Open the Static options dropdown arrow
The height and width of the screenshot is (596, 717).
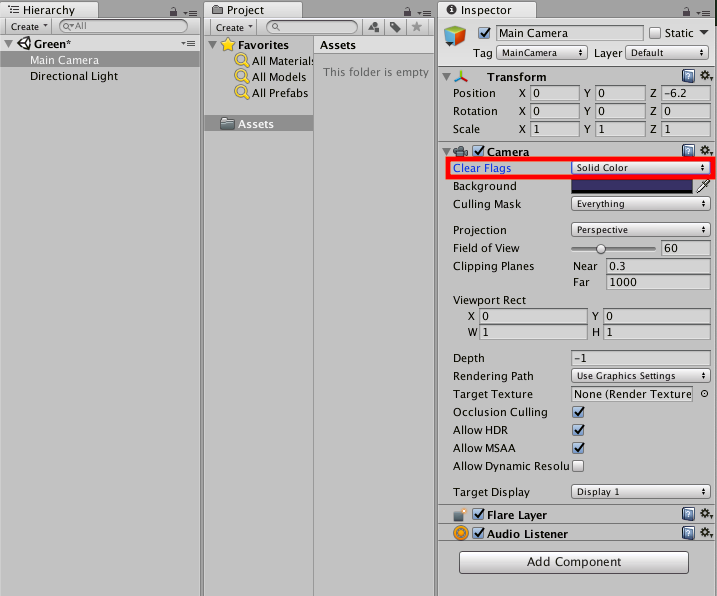tap(704, 32)
